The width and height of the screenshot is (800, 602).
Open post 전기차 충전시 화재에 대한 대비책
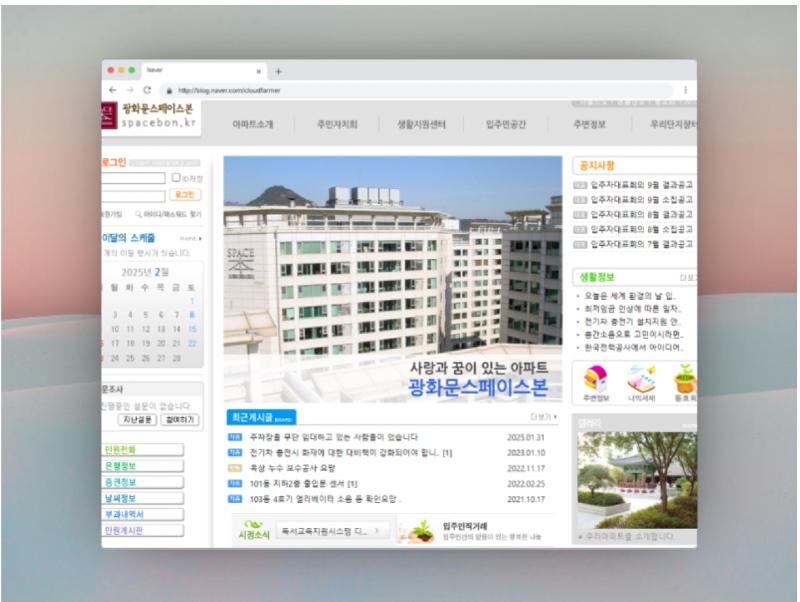(x=351, y=453)
